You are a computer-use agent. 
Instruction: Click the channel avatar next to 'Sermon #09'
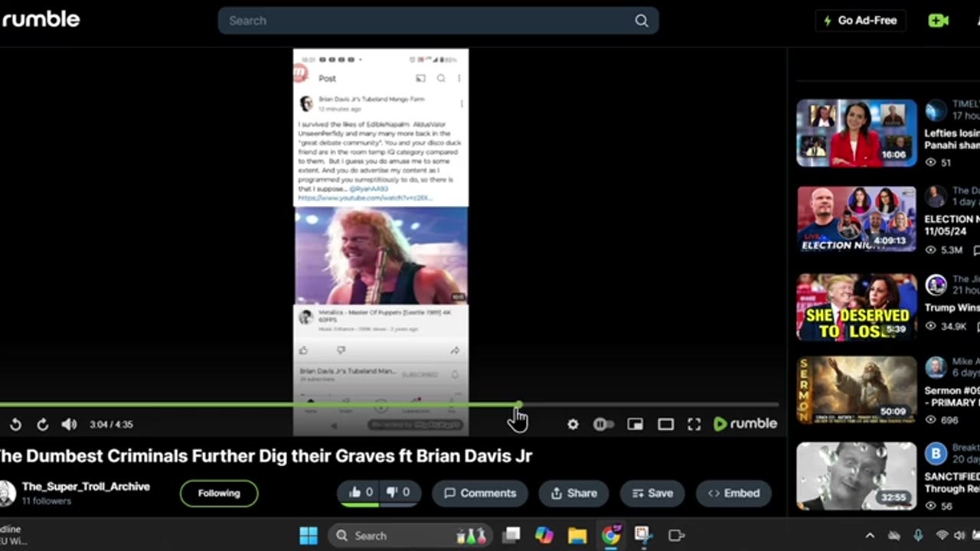[936, 368]
